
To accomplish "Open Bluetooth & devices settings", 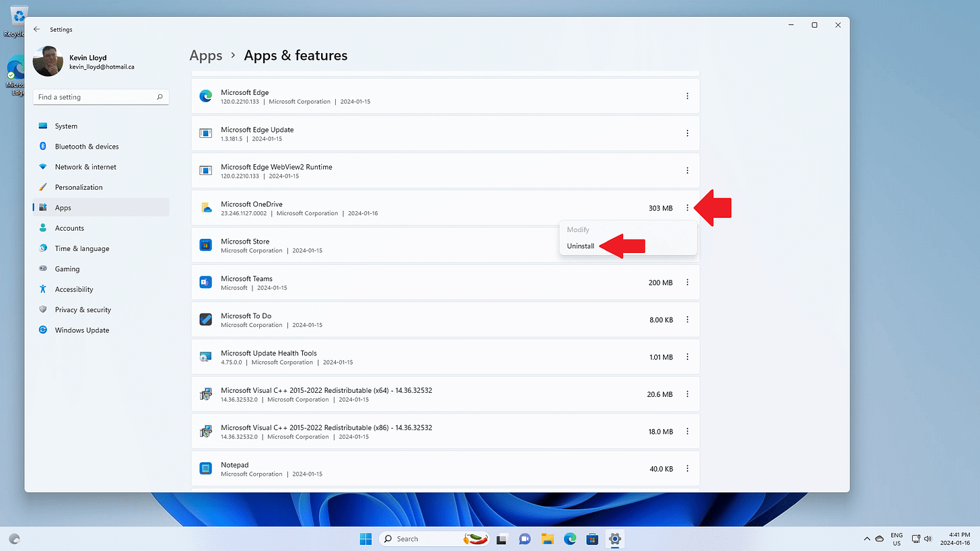I will (x=101, y=147).
